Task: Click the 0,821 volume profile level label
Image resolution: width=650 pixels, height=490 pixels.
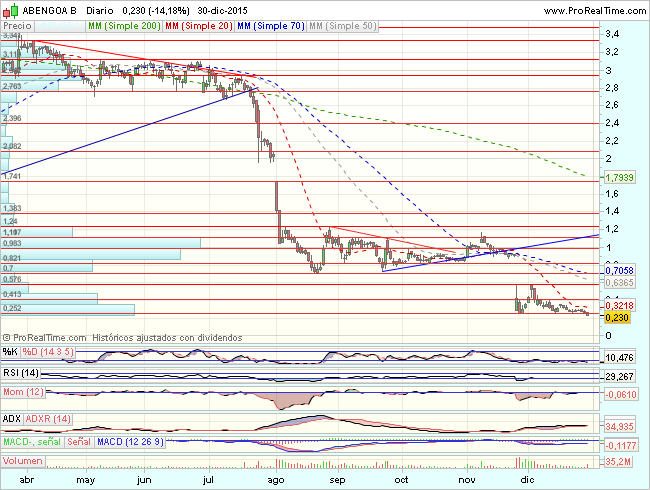Action: coord(12,258)
